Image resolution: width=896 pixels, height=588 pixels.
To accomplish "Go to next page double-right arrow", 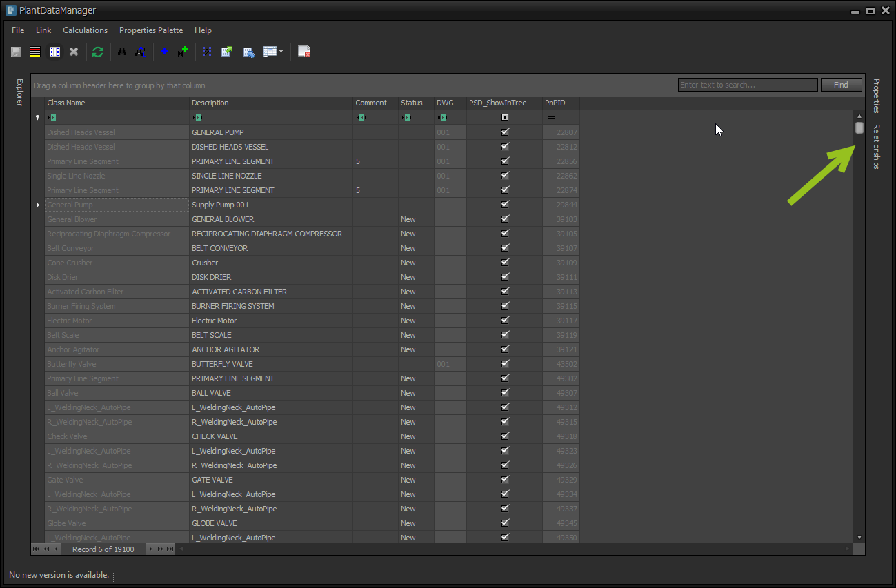I will [161, 549].
